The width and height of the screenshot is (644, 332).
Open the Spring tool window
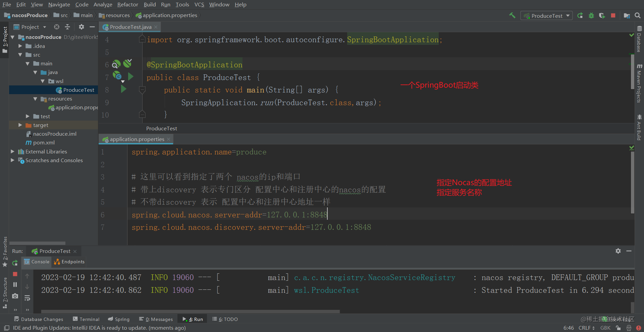click(119, 319)
